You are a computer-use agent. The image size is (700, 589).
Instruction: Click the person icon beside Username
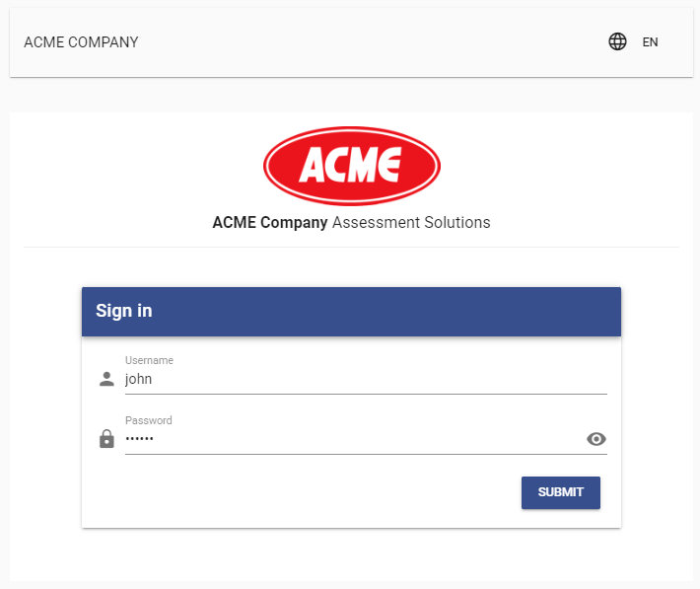(106, 379)
